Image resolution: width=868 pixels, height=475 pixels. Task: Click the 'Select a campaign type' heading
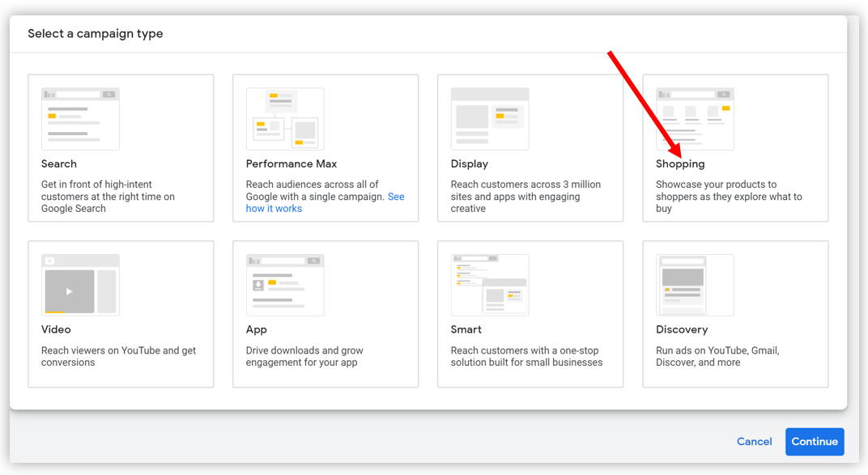tap(96, 34)
